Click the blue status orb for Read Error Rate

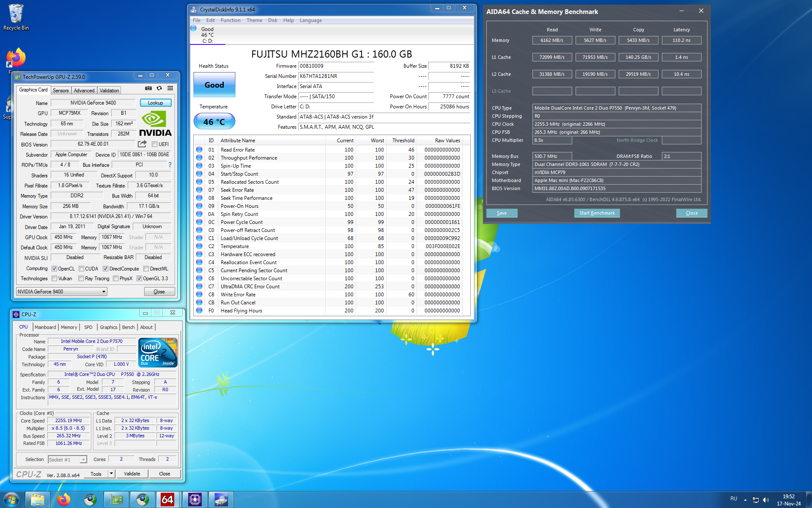pyautogui.click(x=199, y=150)
